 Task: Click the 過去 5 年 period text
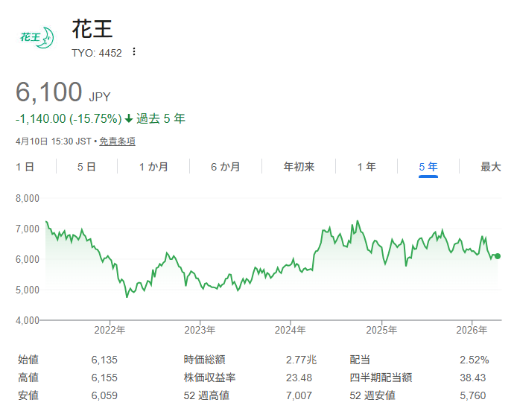(x=161, y=118)
